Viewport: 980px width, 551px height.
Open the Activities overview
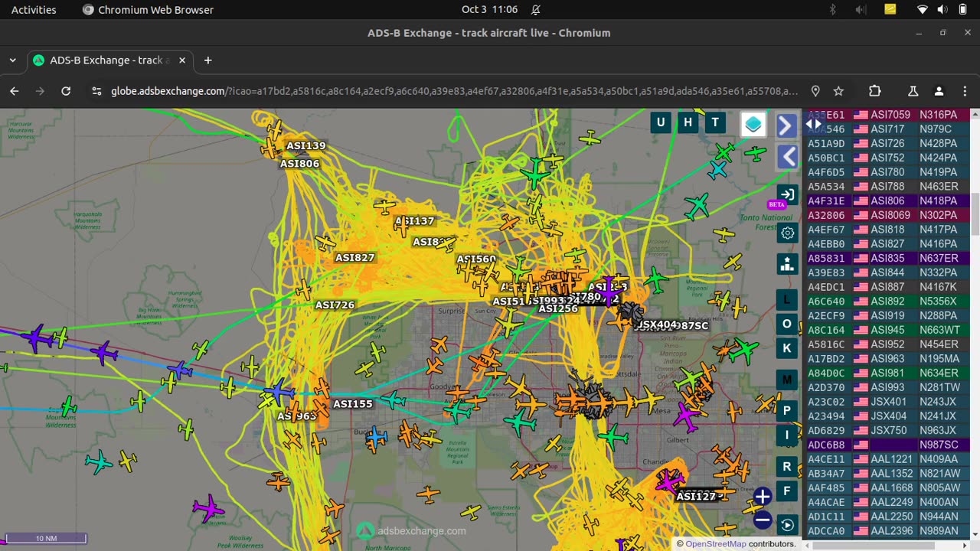[34, 10]
